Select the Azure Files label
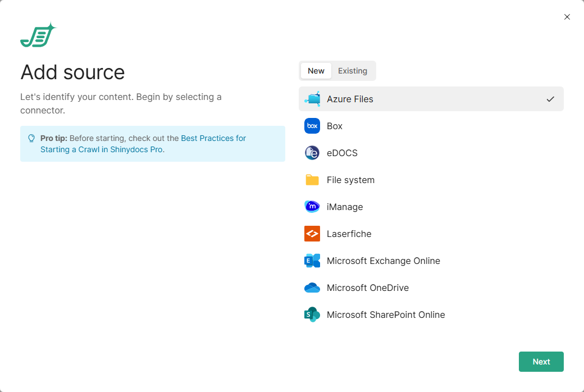Image resolution: width=584 pixels, height=392 pixels. coord(350,99)
